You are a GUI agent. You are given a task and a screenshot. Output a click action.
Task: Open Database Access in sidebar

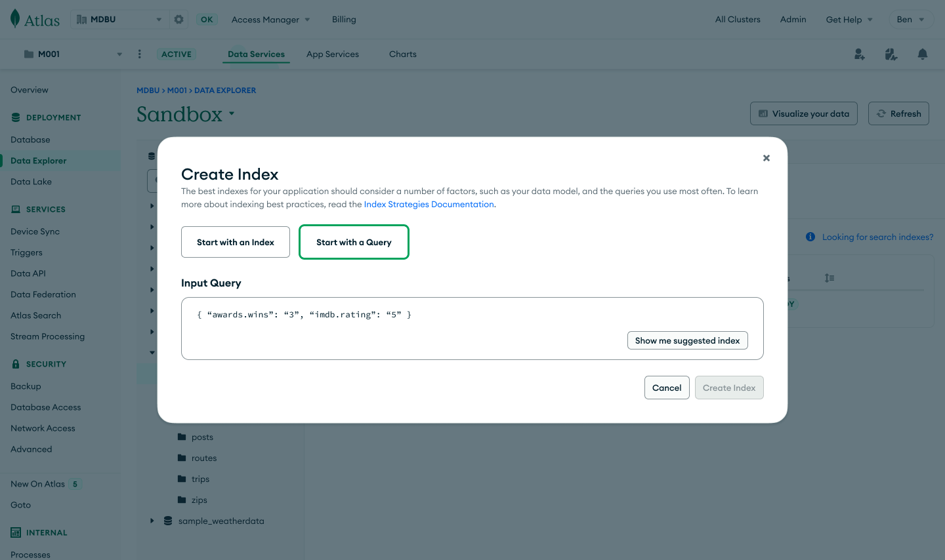point(46,407)
